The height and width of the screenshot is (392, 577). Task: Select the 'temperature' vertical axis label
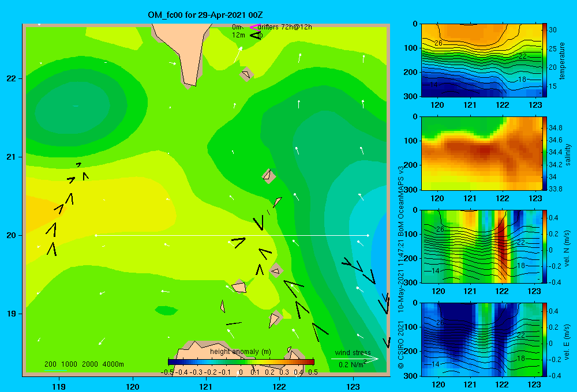tap(562, 61)
